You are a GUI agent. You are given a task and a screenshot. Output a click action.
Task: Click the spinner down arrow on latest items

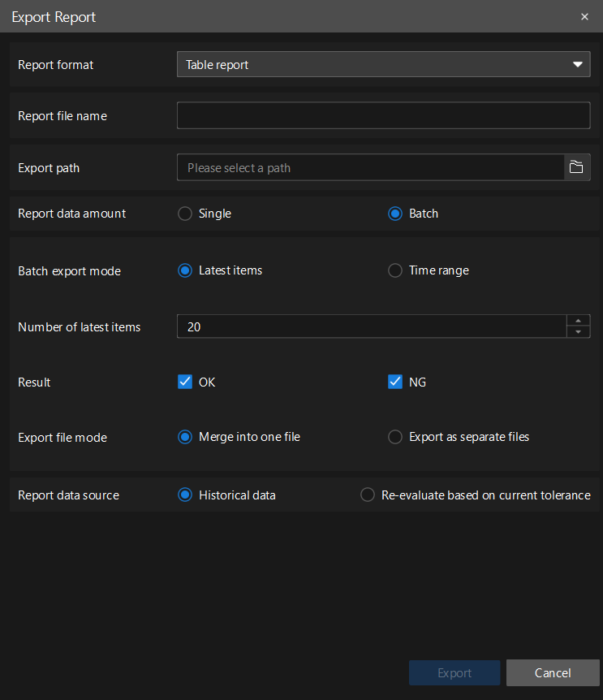579,331
